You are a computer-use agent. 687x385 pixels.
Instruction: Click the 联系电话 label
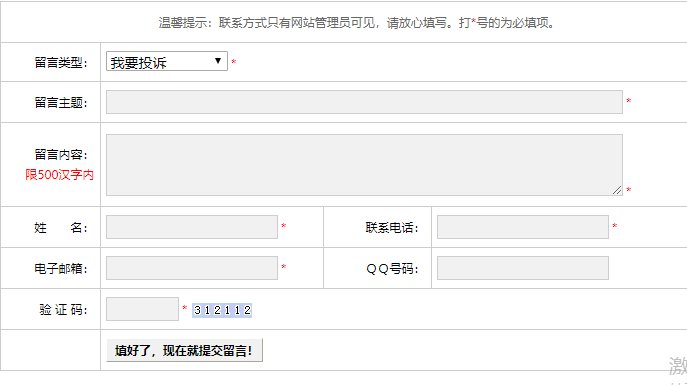click(x=392, y=228)
